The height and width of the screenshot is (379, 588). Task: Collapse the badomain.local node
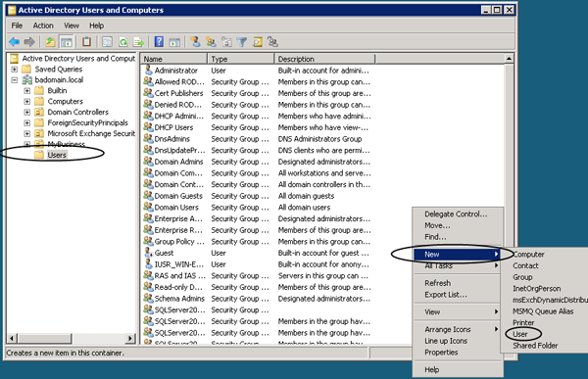(x=15, y=80)
